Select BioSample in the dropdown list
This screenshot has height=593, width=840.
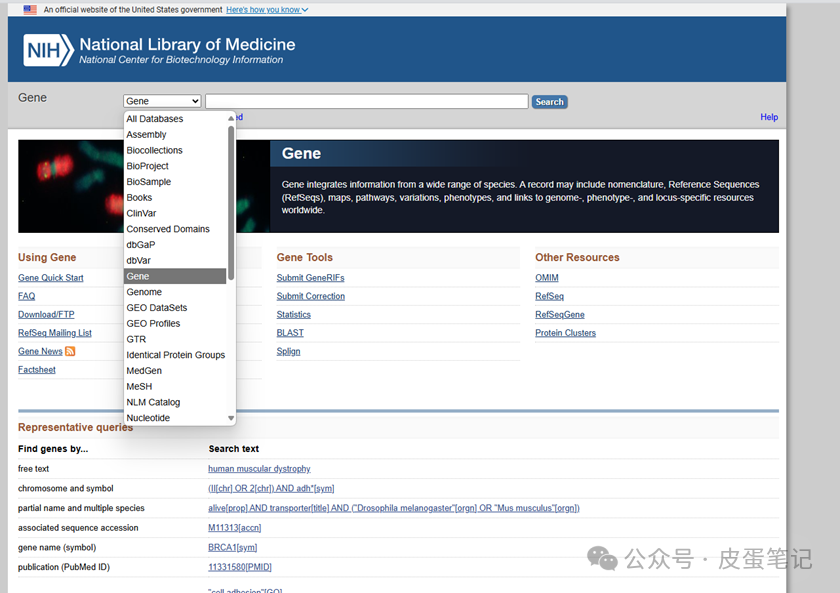coord(175,182)
